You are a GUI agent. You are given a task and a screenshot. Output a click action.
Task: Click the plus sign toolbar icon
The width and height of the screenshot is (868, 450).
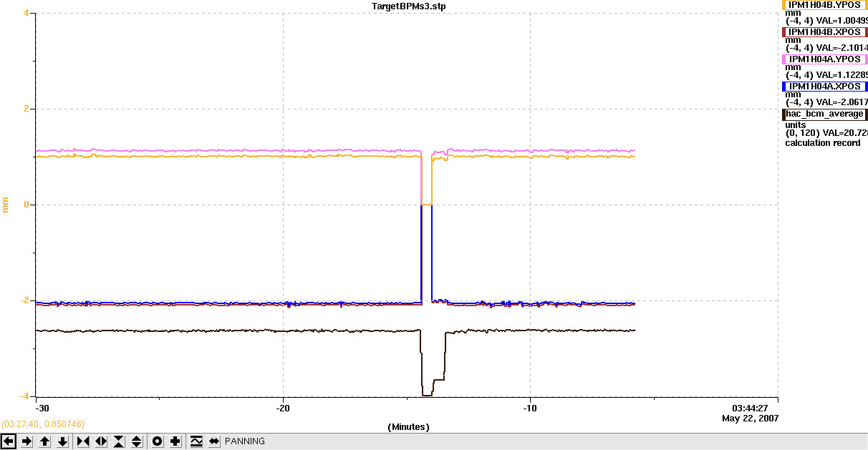[x=175, y=441]
